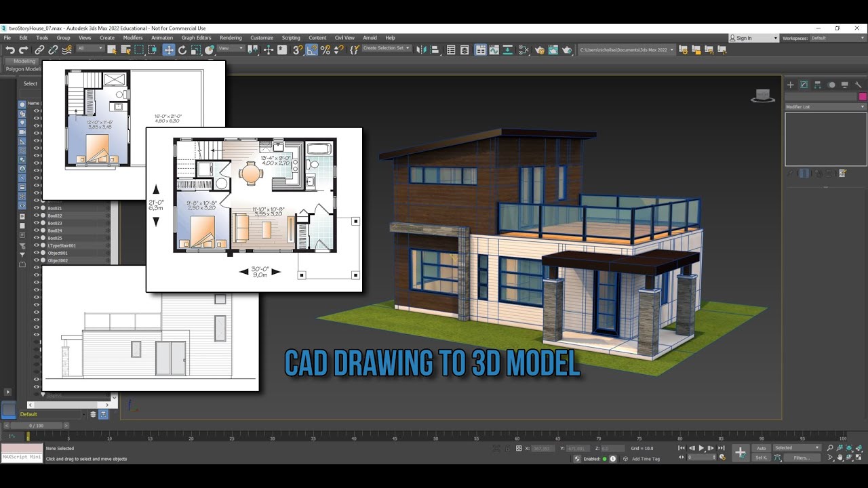Image resolution: width=868 pixels, height=488 pixels.
Task: Open the reference coordinate View dropdown
Action: click(x=231, y=49)
